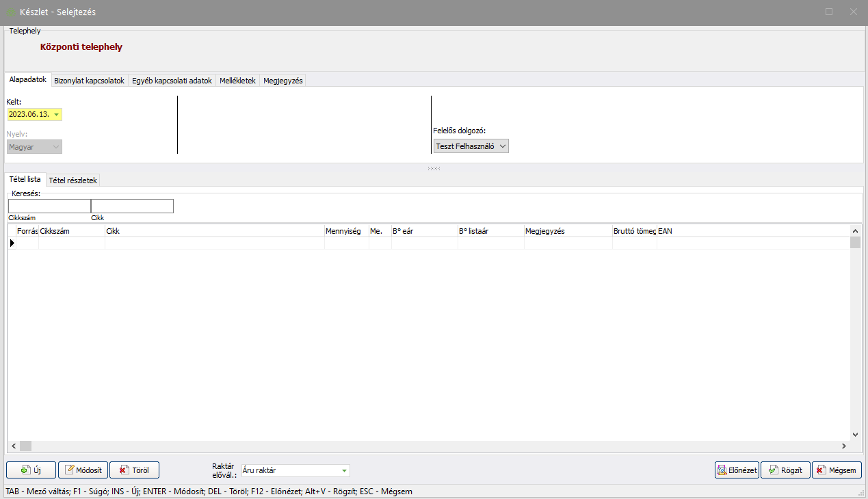
Task: Open the Előnézet preview button
Action: tap(737, 470)
